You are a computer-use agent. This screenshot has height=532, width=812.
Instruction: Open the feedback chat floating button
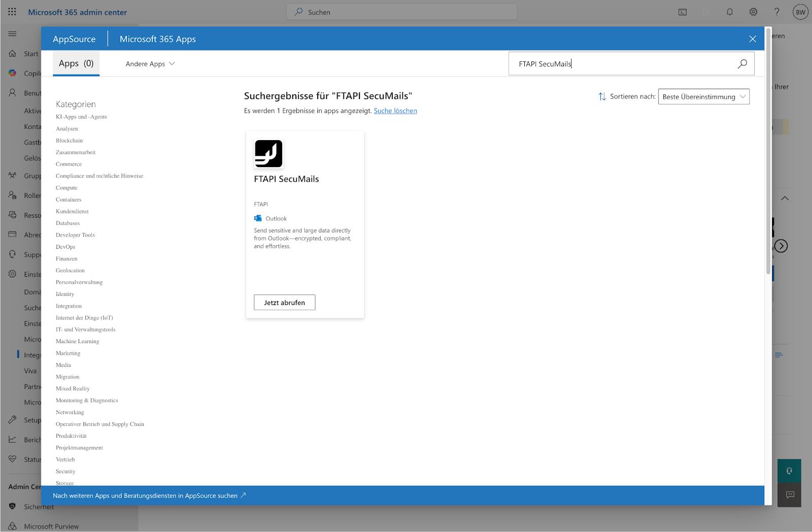click(789, 495)
